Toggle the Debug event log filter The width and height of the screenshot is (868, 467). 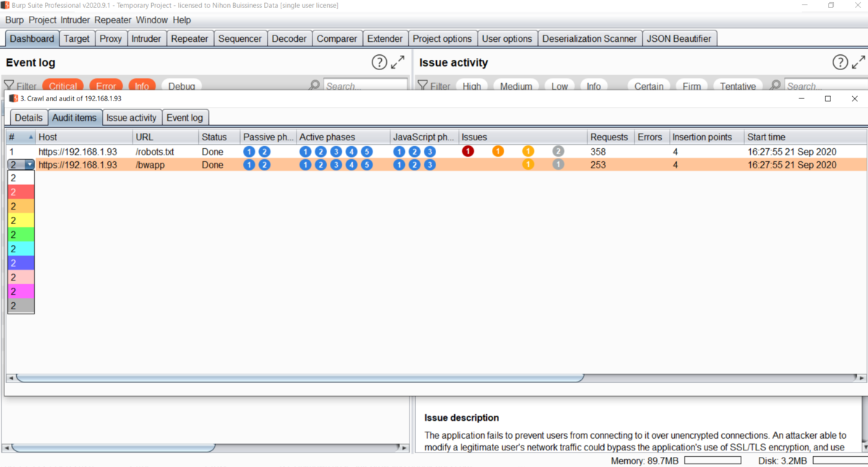(x=182, y=86)
